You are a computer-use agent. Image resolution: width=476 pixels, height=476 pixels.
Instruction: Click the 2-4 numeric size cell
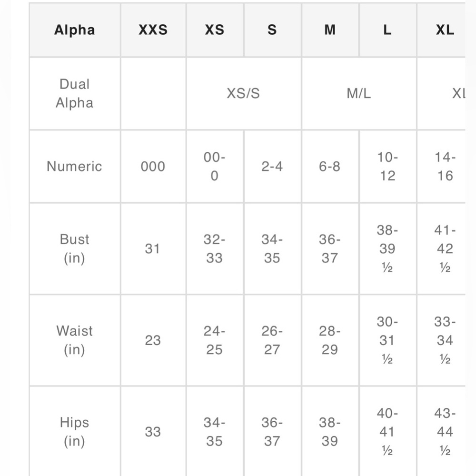(x=272, y=166)
